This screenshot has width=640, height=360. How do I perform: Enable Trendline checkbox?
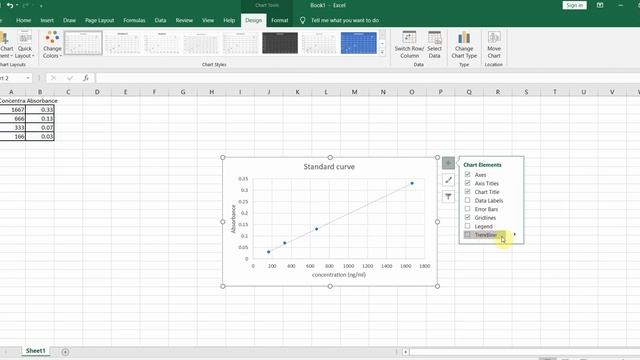click(x=467, y=234)
